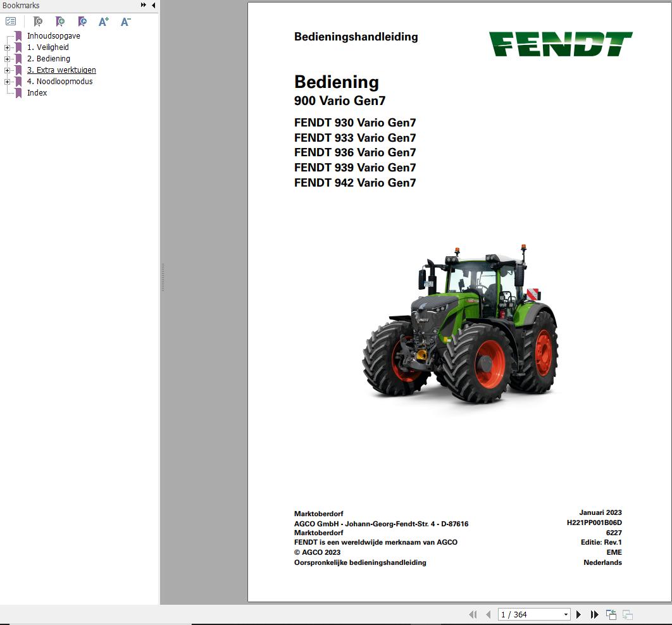Go to the next page
The height and width of the screenshot is (625, 672).
pyautogui.click(x=578, y=614)
